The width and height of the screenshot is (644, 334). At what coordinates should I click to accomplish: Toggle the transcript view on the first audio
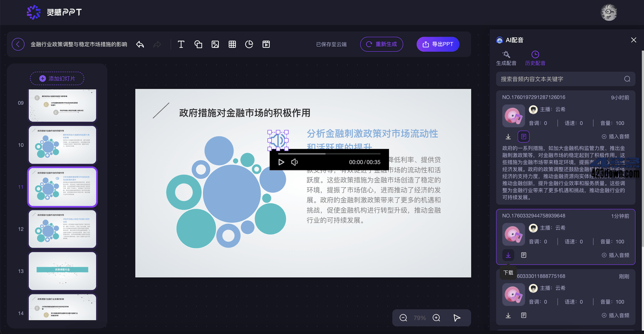tap(523, 136)
